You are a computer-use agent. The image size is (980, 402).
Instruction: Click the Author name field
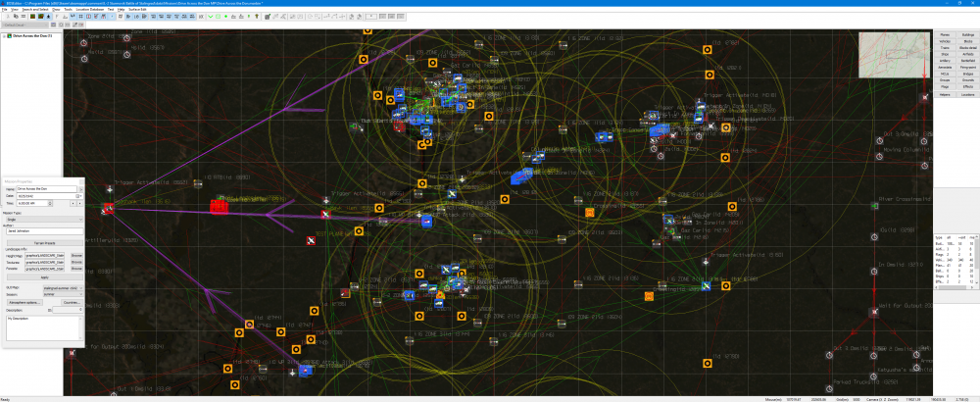coord(44,231)
